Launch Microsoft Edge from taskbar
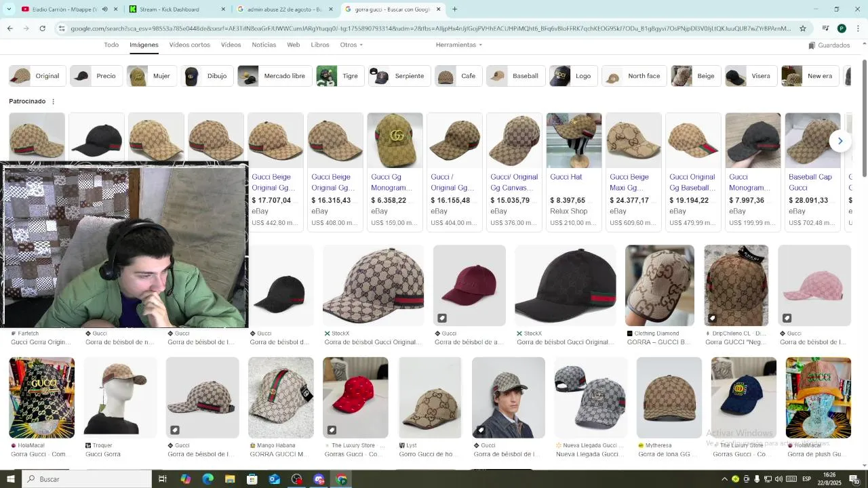The height and width of the screenshot is (488, 868). (208, 479)
